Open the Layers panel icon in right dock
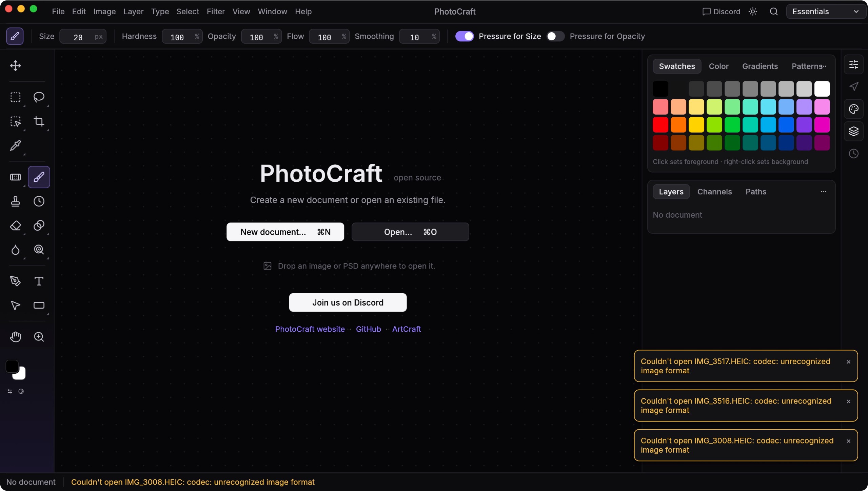 (x=853, y=131)
